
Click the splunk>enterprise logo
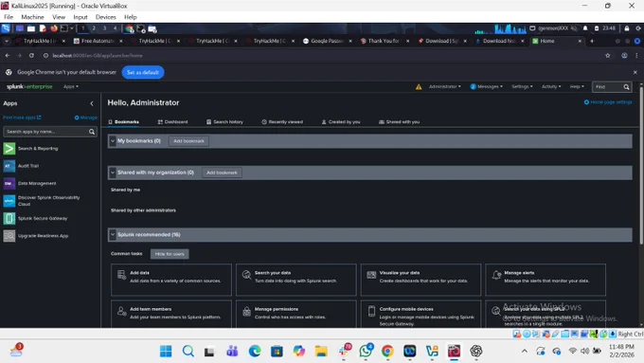click(x=29, y=87)
